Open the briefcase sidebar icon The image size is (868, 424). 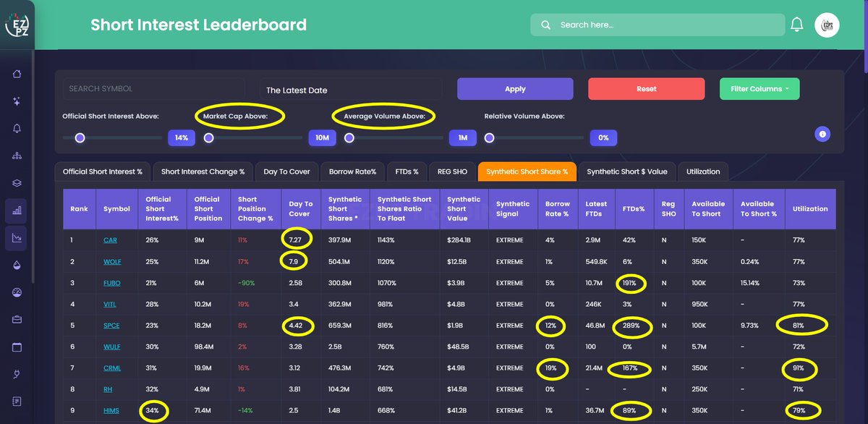(x=17, y=319)
